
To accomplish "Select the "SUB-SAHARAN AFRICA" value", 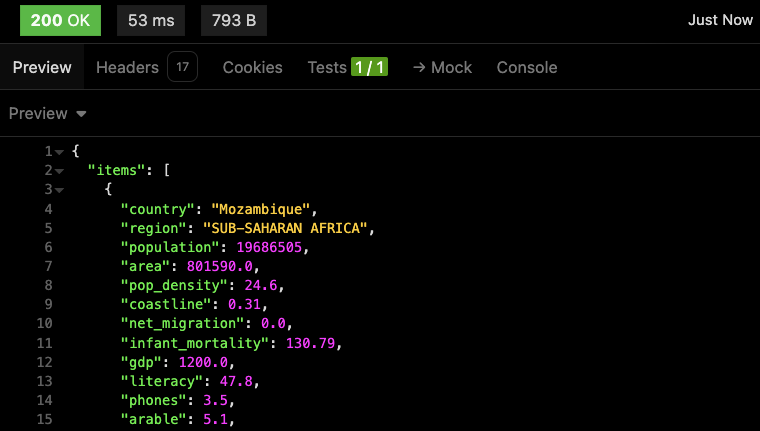I will pos(285,228).
